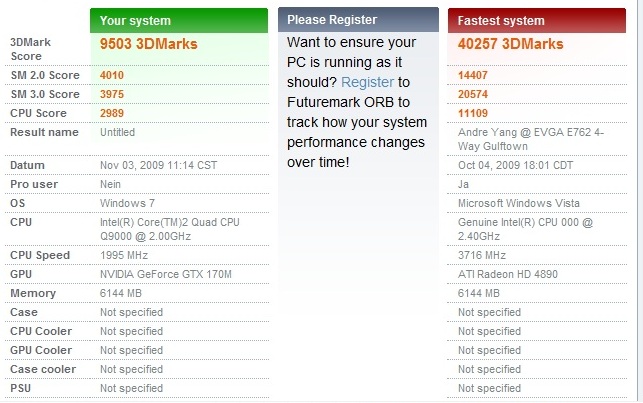Click the ATI Radeon HD 4890 entry
Viewport: 643px width, 403px height.
tap(506, 274)
